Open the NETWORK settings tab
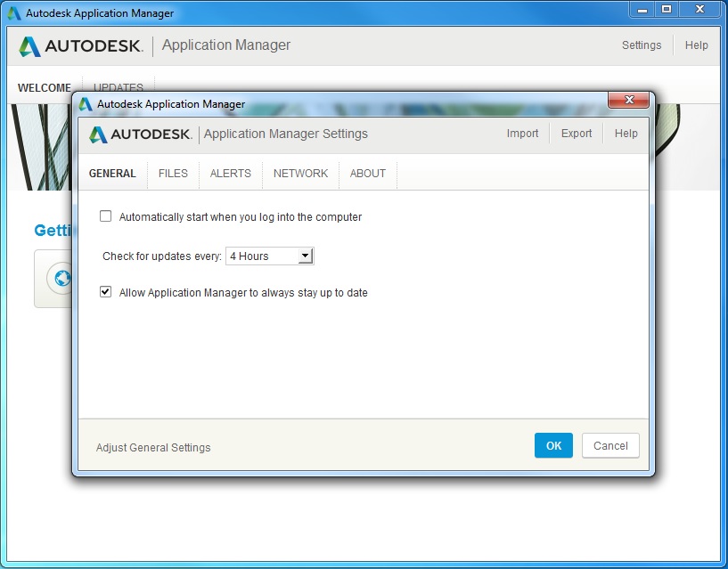This screenshot has height=569, width=728. (x=300, y=173)
